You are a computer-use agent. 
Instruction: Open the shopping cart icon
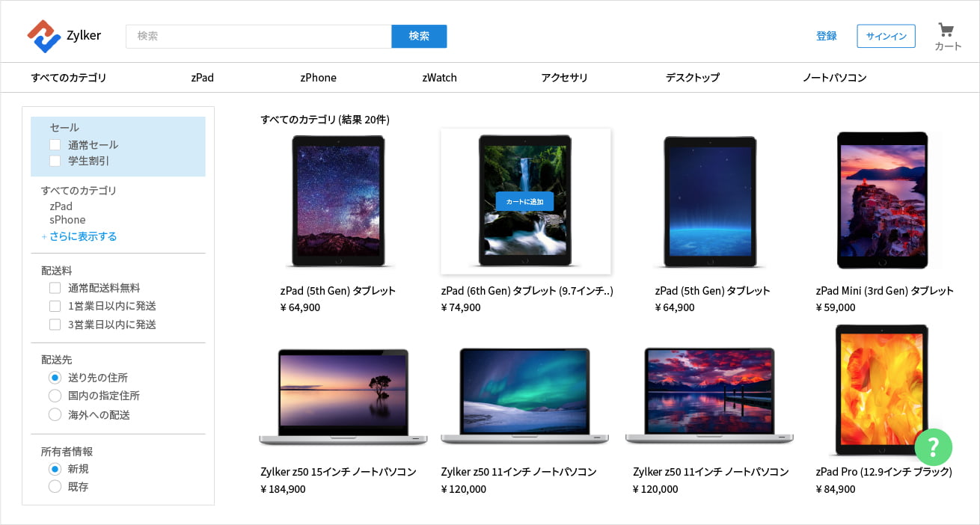[x=946, y=30]
